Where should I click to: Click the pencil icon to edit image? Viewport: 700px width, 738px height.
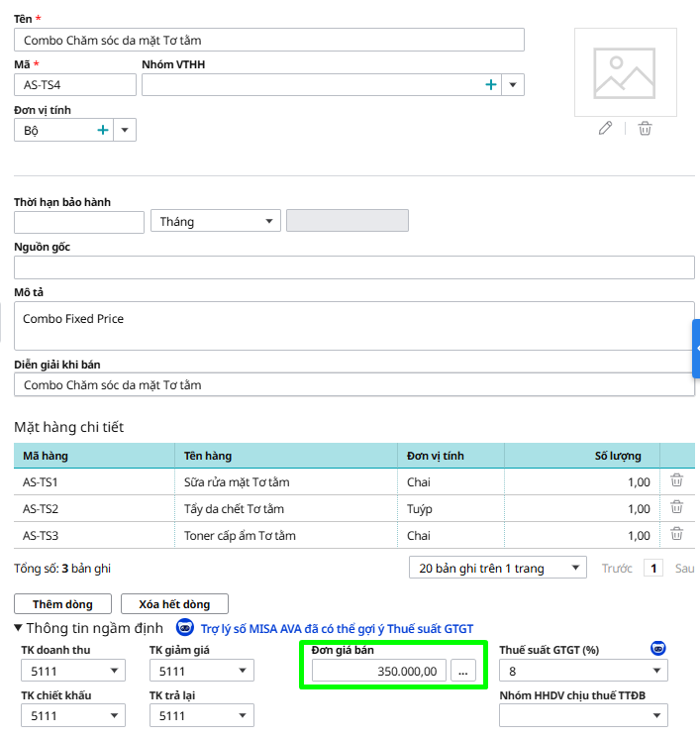tap(606, 129)
